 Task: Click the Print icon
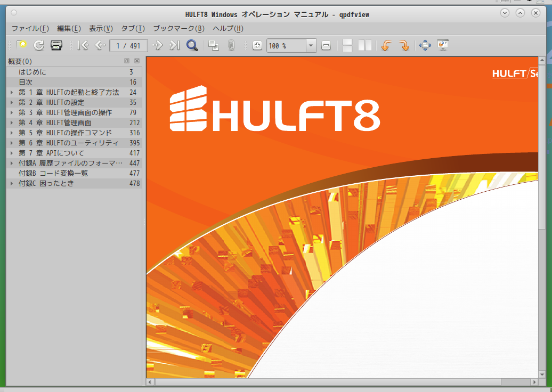(x=56, y=45)
